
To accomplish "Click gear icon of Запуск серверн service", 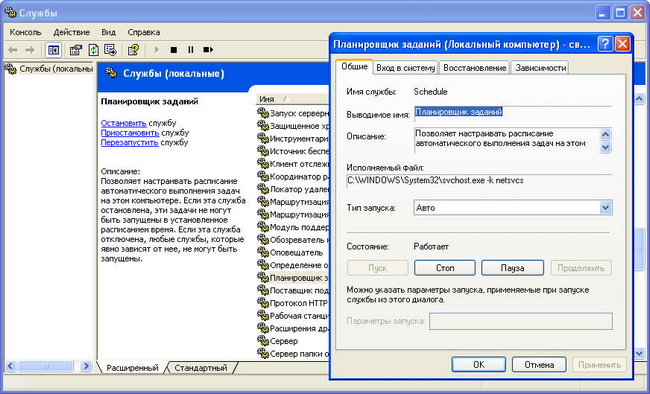I will point(263,113).
